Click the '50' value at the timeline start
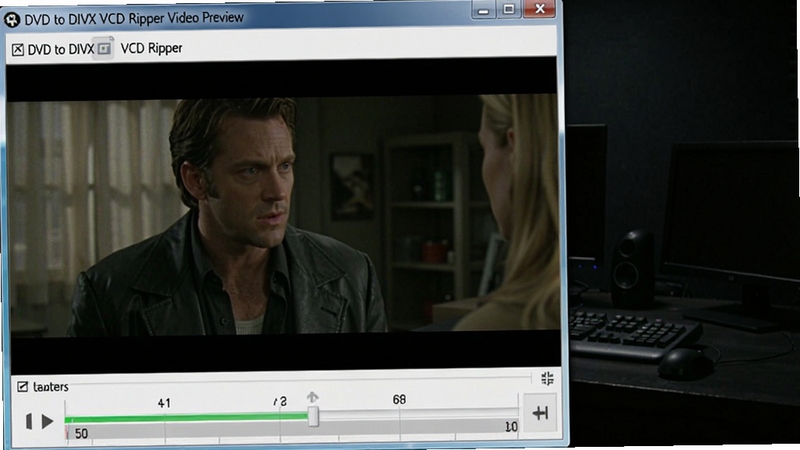The height and width of the screenshot is (450, 800). click(81, 434)
